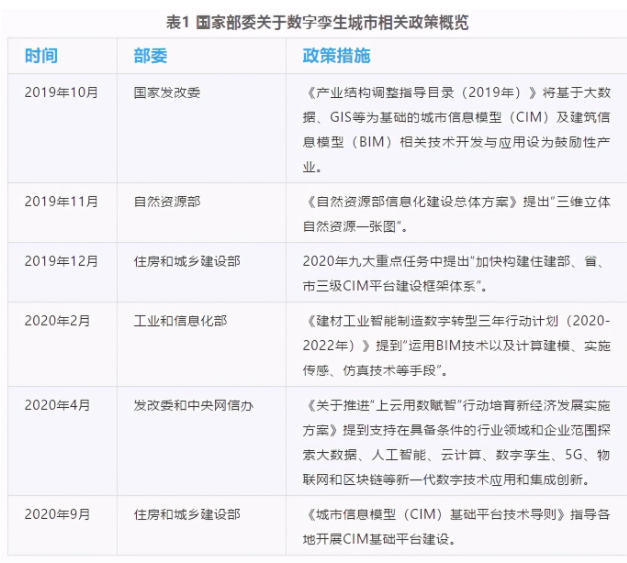Select the 2020年2月 date cell
The image size is (627, 563).
pos(57,321)
